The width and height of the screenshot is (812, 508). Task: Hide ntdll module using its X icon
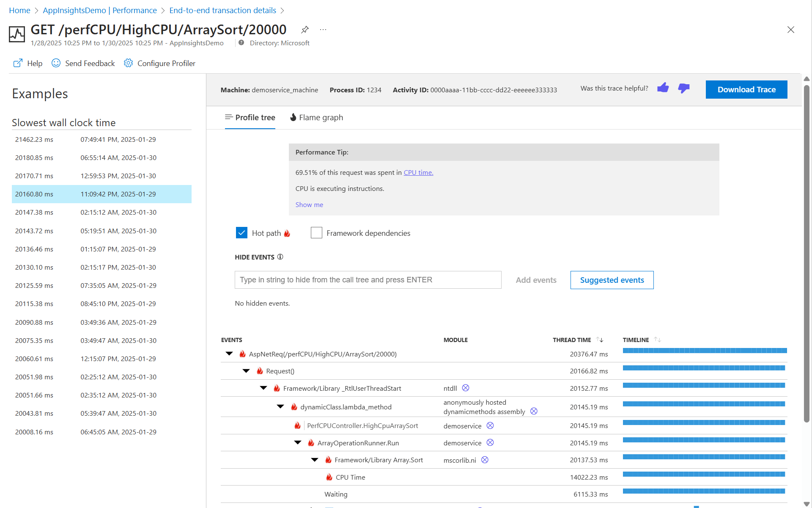click(466, 388)
